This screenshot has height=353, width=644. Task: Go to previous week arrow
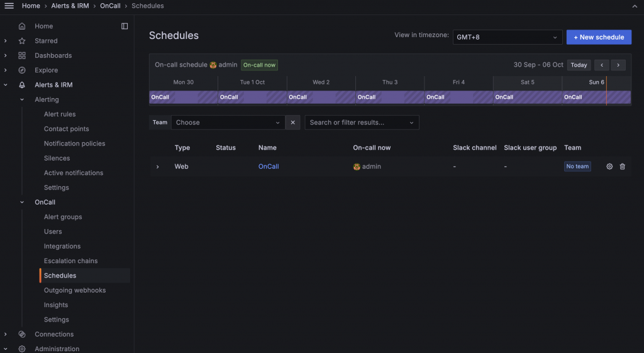click(602, 65)
